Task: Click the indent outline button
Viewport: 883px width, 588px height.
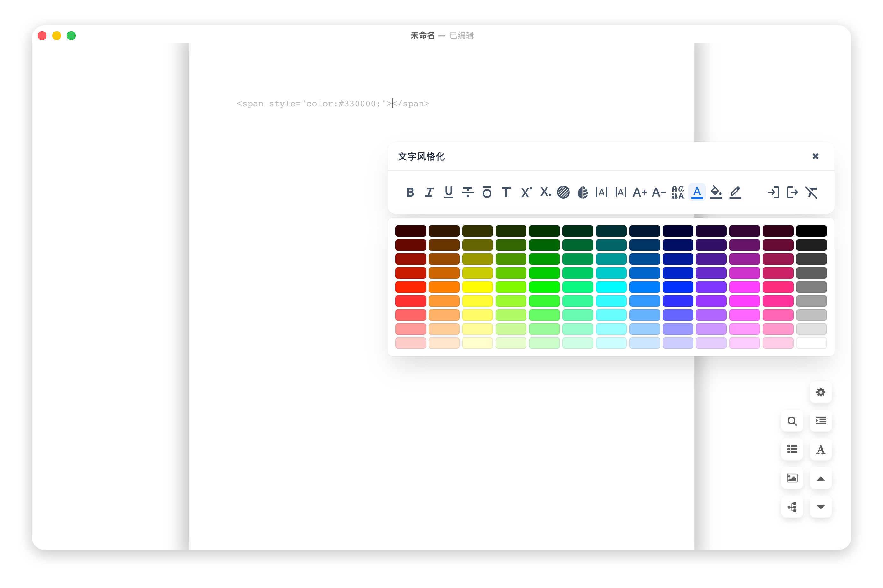Action: pos(821,421)
